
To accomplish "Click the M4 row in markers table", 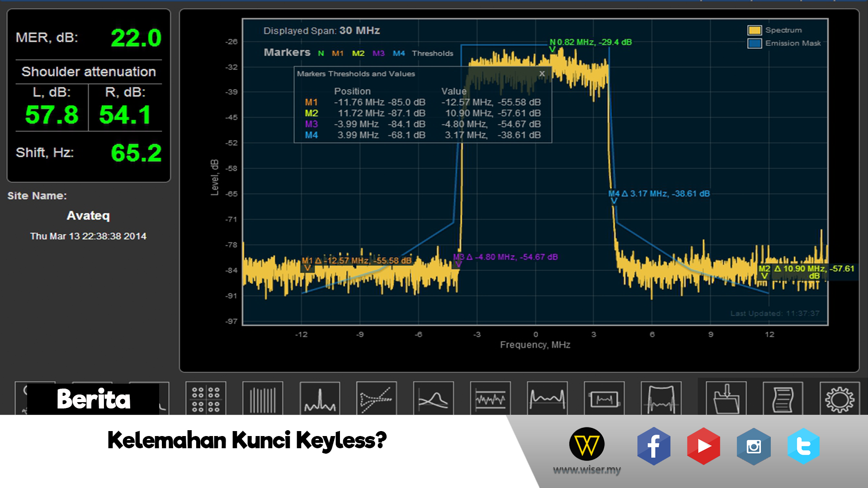I will pyautogui.click(x=423, y=135).
